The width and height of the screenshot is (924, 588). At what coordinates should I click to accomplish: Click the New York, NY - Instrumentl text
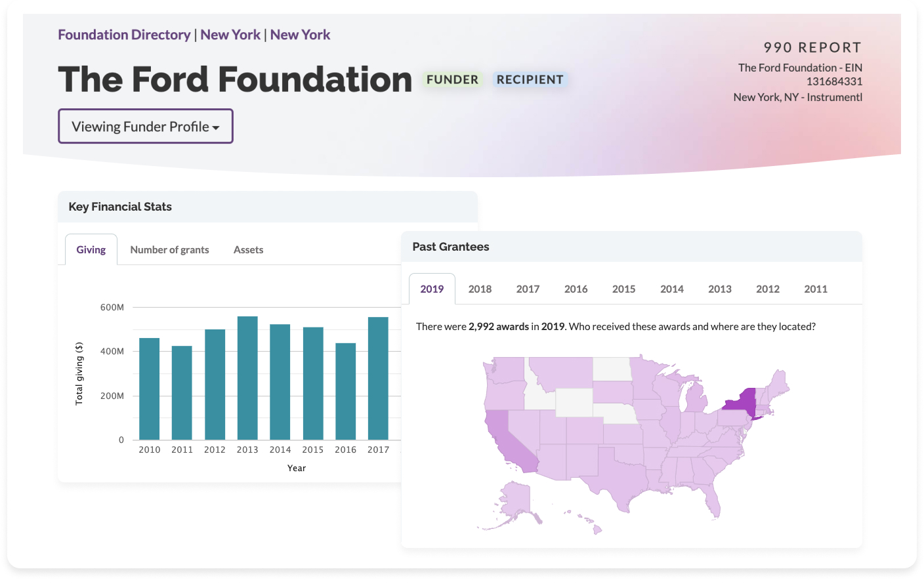[x=798, y=97]
